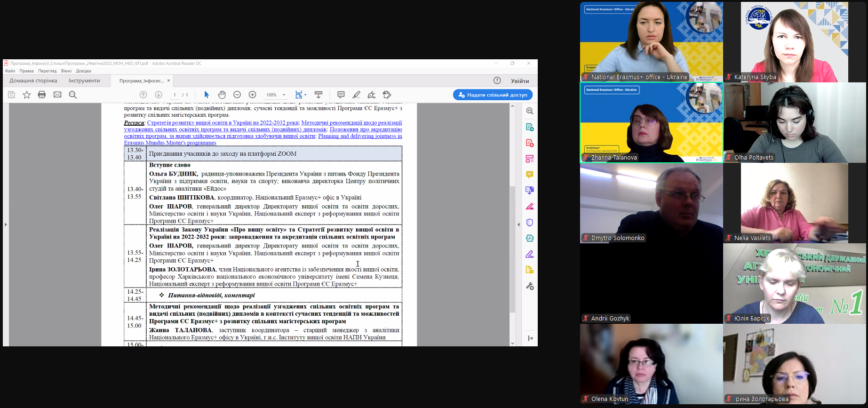Select the highlight text pen tool
868x408 pixels.
357,95
